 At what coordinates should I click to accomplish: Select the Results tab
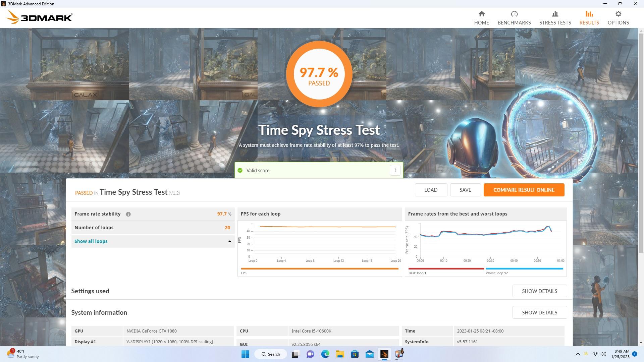pos(589,18)
